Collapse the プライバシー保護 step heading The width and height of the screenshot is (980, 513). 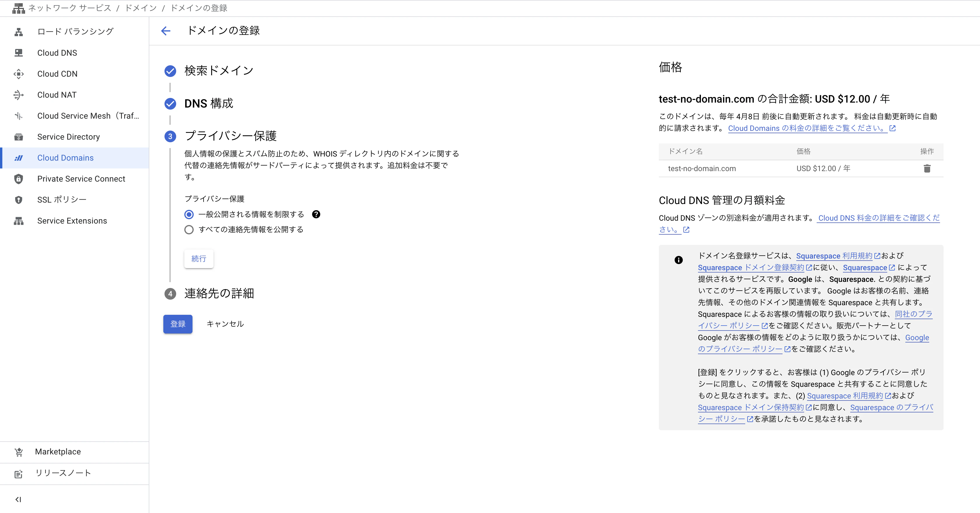230,136
